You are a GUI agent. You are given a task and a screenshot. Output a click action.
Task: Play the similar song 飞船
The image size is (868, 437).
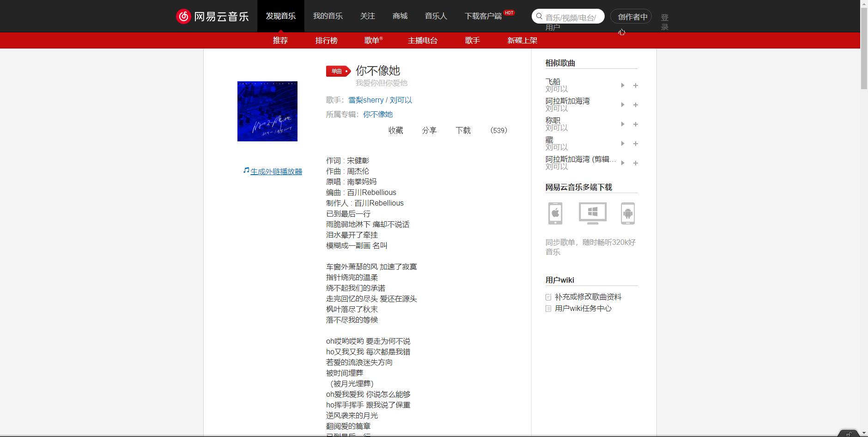(622, 85)
